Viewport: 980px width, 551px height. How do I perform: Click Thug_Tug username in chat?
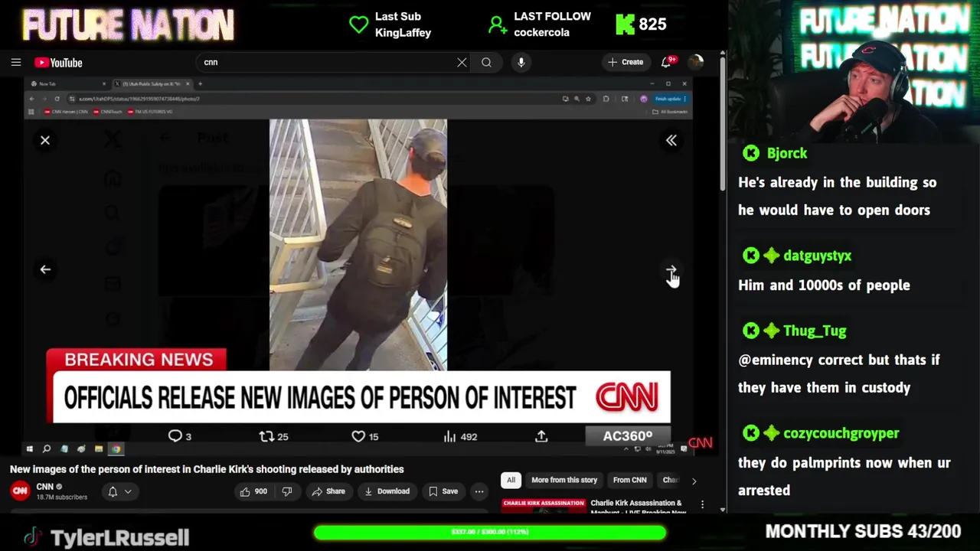click(x=815, y=331)
